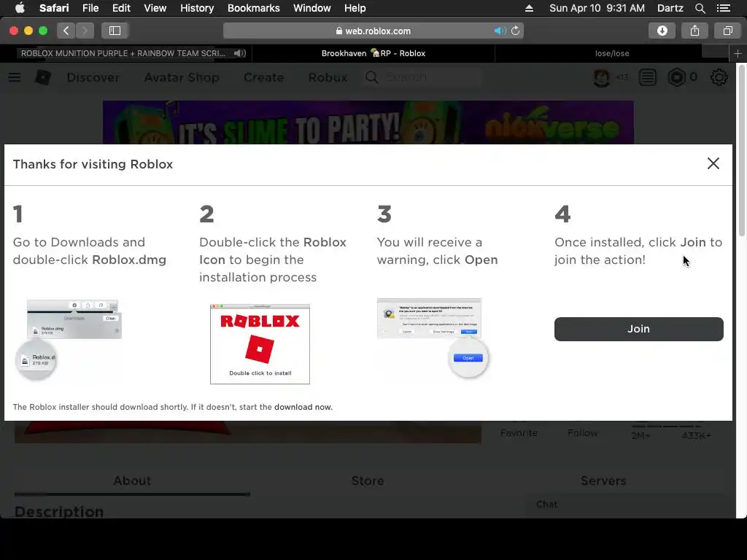Click the Follow button
This screenshot has width=747, height=560.
coord(582,433)
